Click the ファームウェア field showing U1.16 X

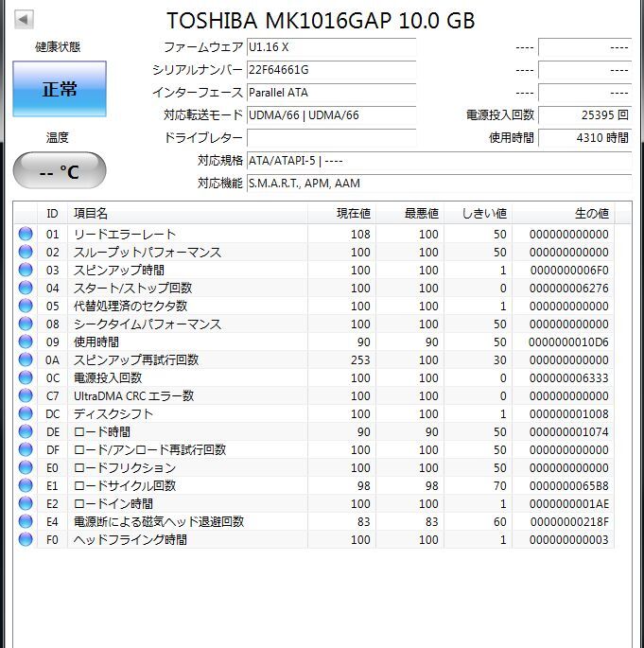[x=331, y=47]
